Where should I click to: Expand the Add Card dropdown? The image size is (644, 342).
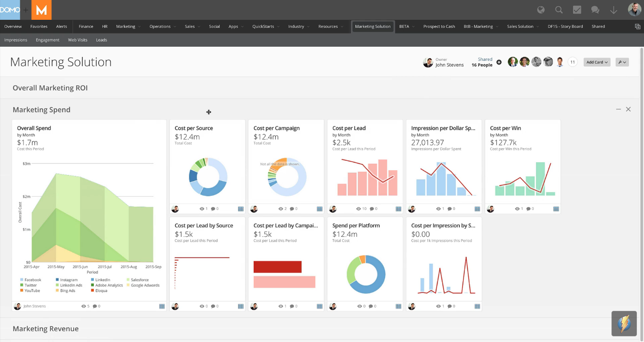(x=597, y=62)
